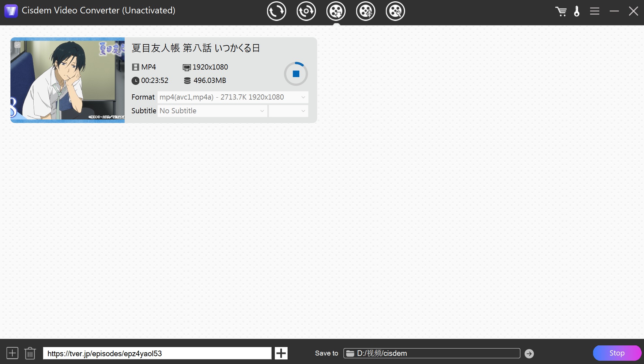Image resolution: width=644 pixels, height=364 pixels.
Task: Click the Stop button
Action: [617, 353]
